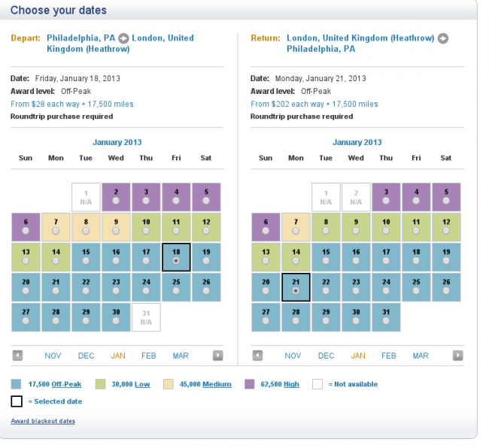The width and height of the screenshot is (489, 448).
Task: Click the High award level link
Action: tap(291, 384)
